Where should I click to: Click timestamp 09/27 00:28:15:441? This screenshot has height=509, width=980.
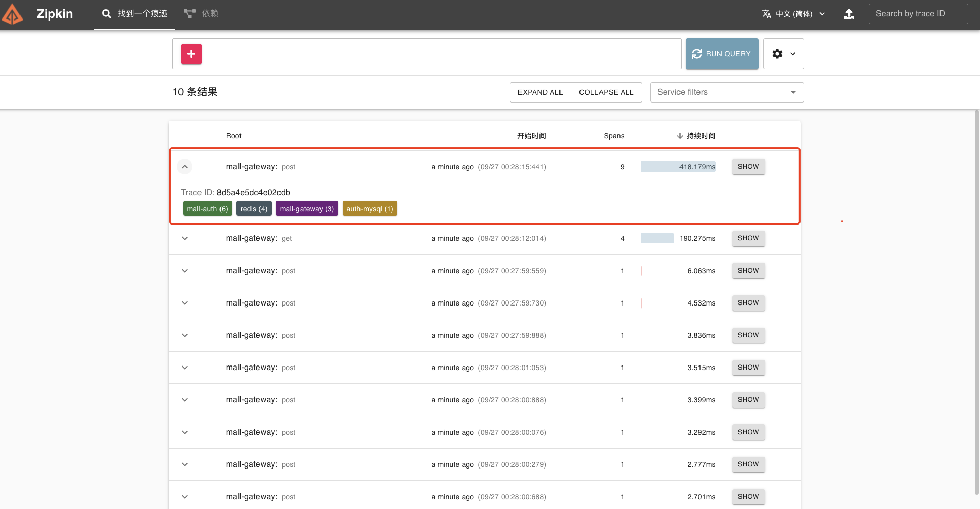point(512,167)
